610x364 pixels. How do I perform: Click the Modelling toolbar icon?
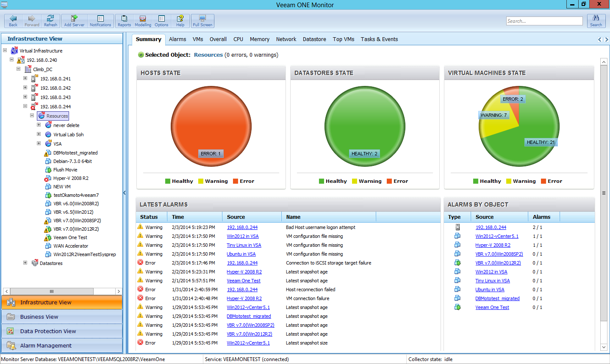pos(143,21)
